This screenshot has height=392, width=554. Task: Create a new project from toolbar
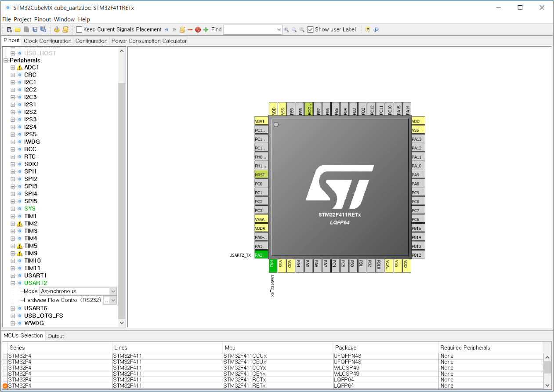click(10, 29)
